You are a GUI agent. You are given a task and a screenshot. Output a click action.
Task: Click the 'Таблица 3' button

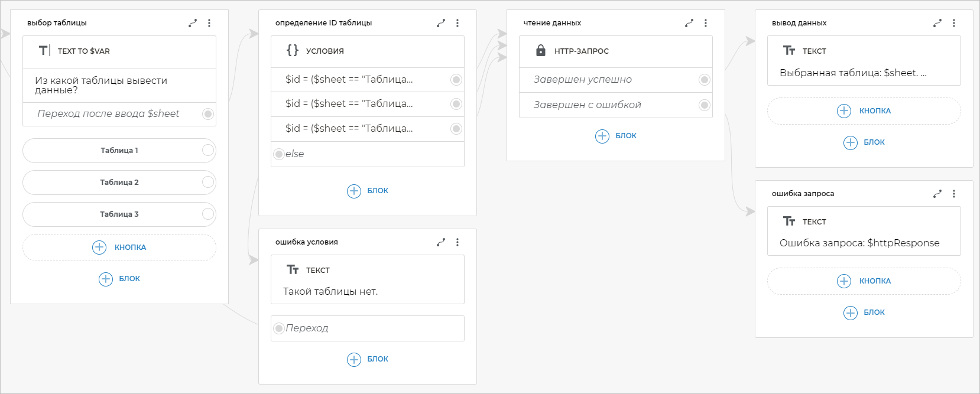coord(119,214)
